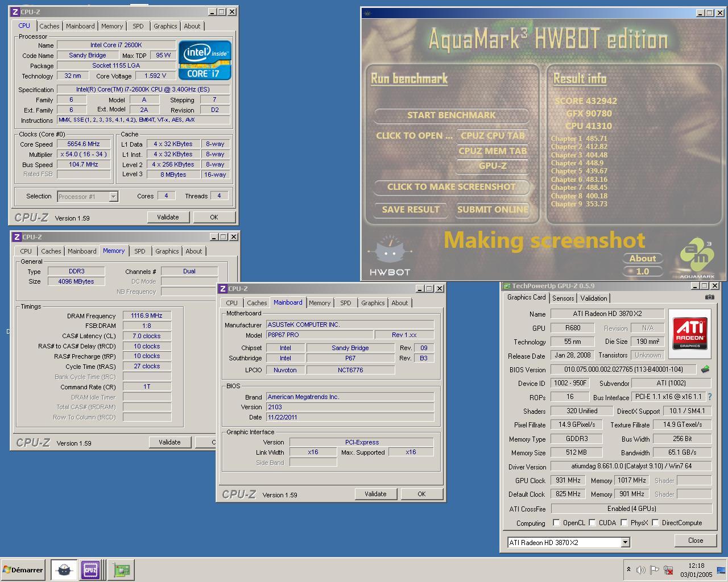728x582 pixels.
Task: Click the Bus Interface question mark
Action: 709,397
